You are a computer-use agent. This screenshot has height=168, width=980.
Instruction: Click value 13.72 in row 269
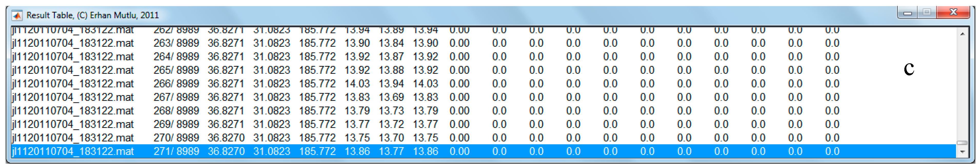click(391, 124)
